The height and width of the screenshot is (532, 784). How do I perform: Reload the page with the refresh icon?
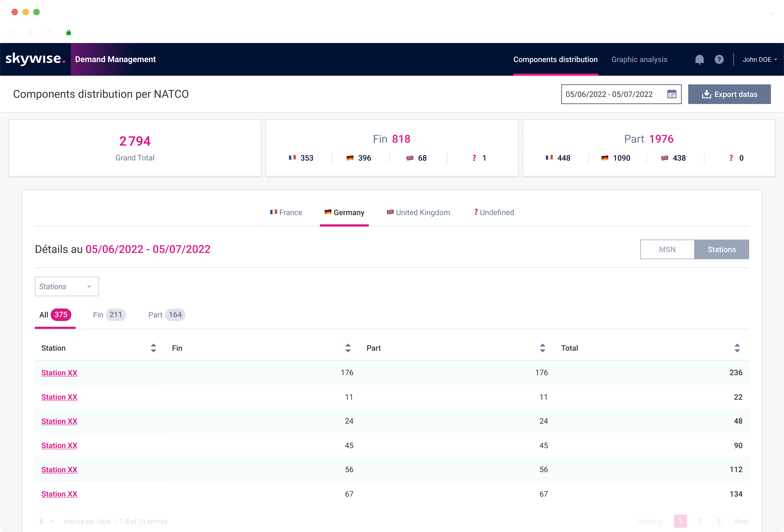(47, 32)
